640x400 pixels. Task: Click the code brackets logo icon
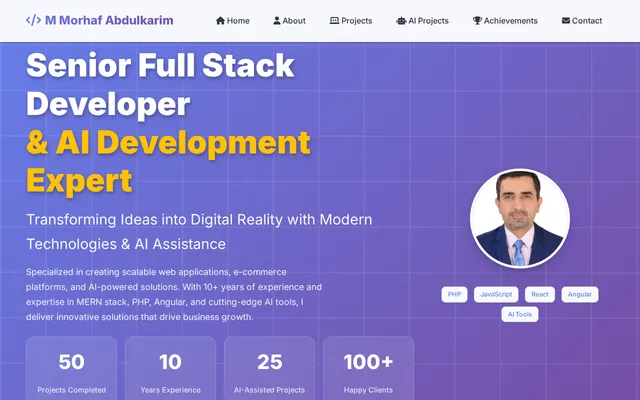33,20
